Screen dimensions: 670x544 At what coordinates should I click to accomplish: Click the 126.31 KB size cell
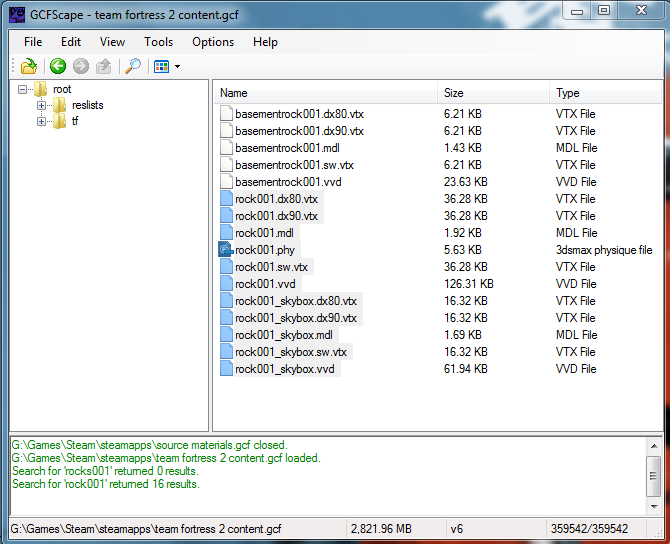click(x=468, y=284)
